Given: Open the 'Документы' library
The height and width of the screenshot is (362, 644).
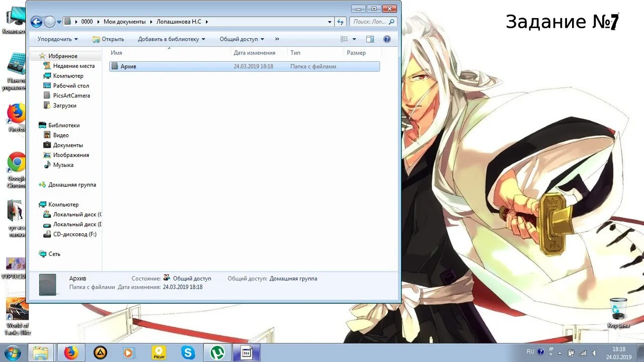Looking at the screenshot, I should [x=67, y=145].
